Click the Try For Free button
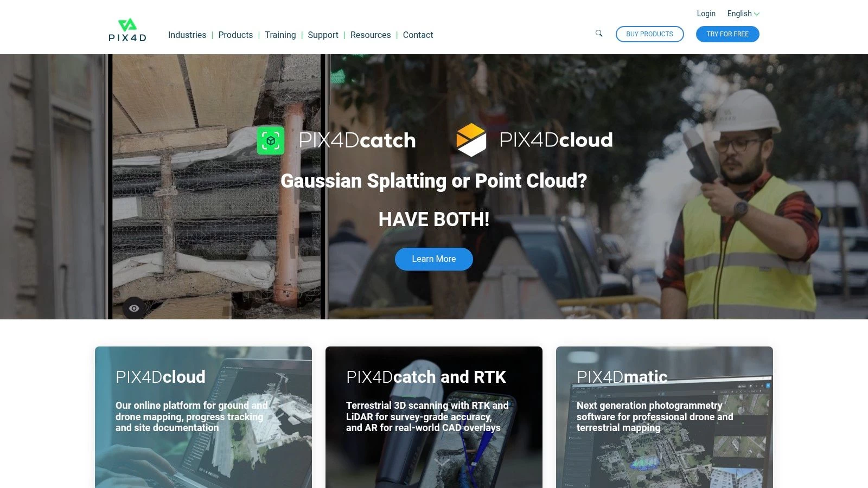This screenshot has width=868, height=488. click(727, 34)
